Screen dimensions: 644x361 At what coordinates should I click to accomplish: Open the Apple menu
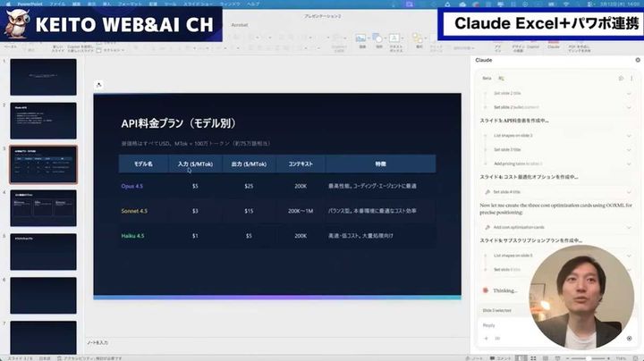coord(8,4)
